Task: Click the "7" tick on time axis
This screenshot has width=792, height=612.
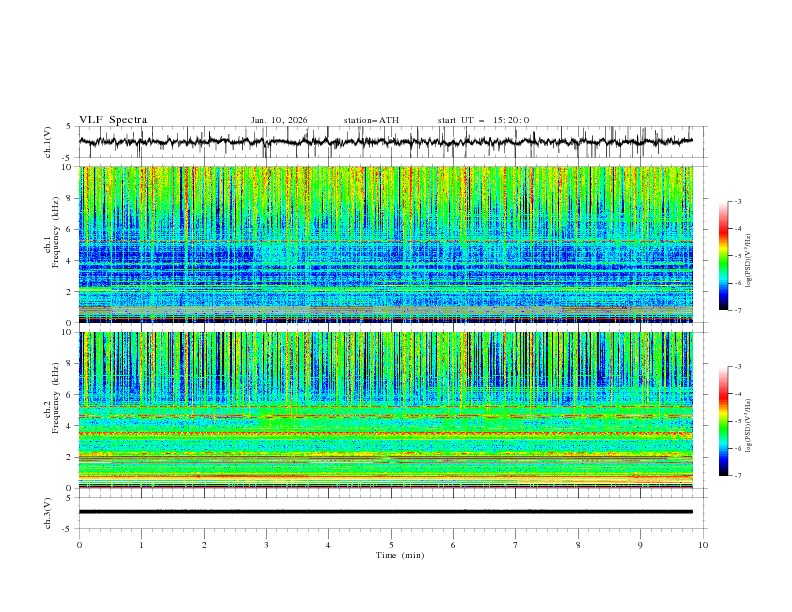Action: [x=516, y=545]
